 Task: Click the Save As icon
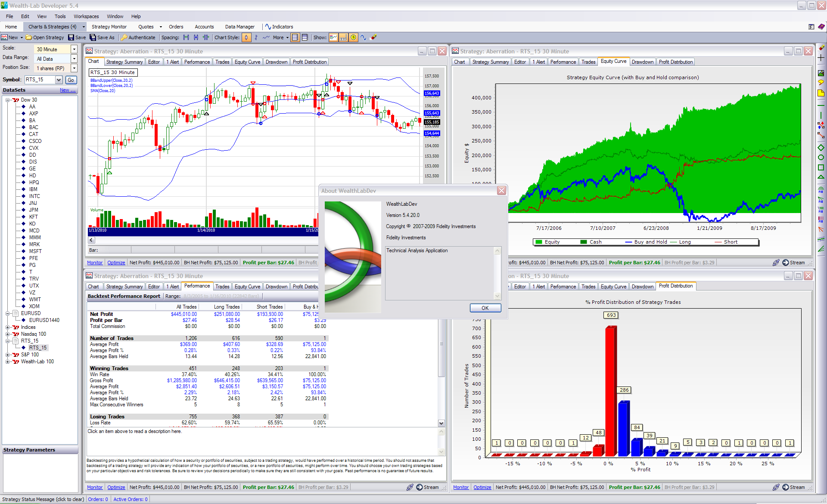(x=93, y=37)
